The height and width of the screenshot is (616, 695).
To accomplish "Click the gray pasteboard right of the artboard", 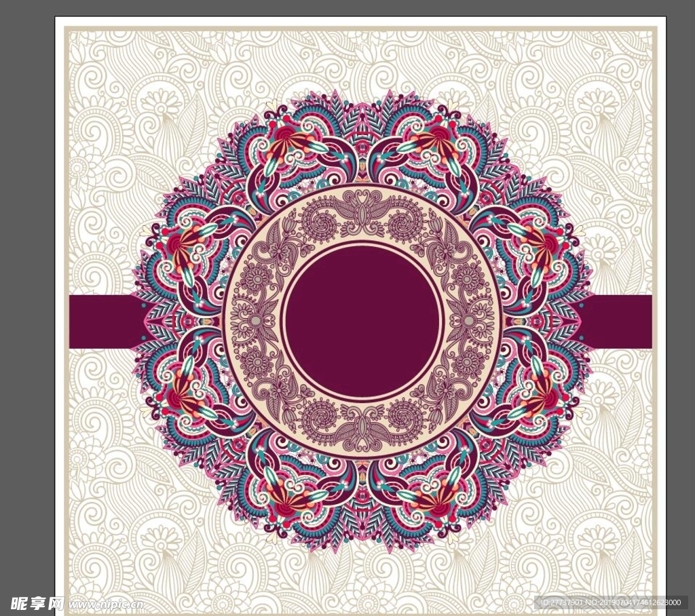I will [680, 305].
